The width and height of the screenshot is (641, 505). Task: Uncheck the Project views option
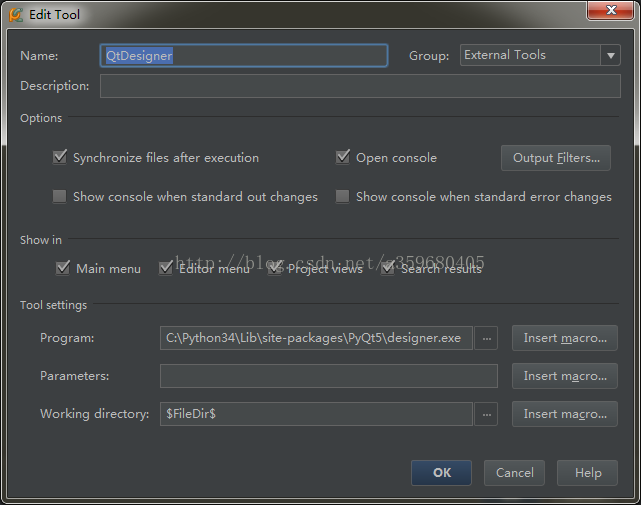[275, 268]
